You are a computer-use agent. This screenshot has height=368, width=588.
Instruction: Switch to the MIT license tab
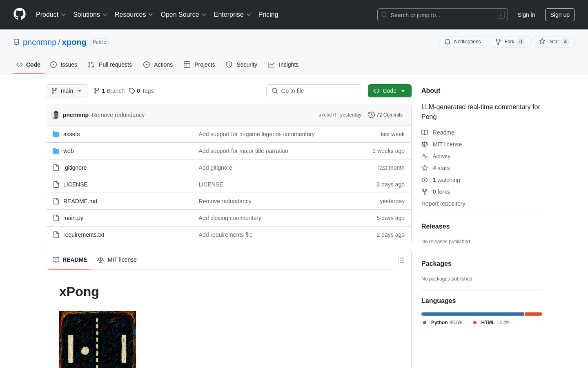pyautogui.click(x=117, y=260)
